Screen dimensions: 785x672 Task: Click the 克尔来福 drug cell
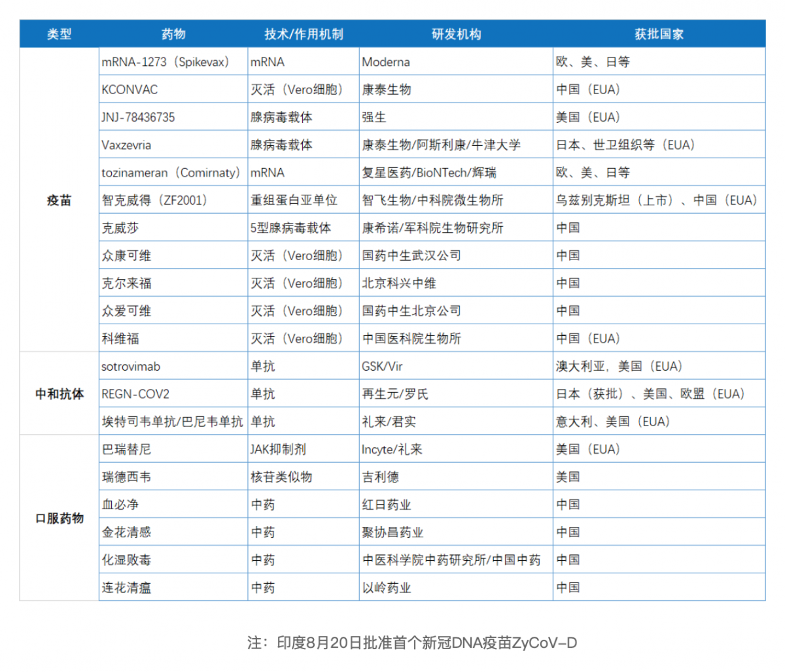click(173, 283)
